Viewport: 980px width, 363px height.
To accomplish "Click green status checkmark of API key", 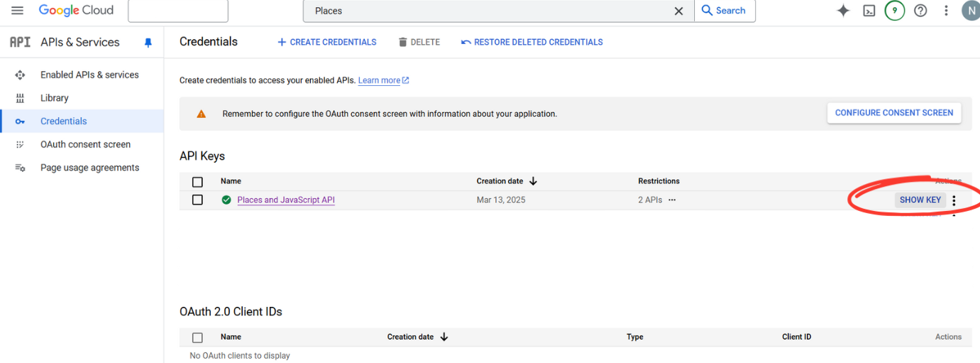I will coord(226,200).
